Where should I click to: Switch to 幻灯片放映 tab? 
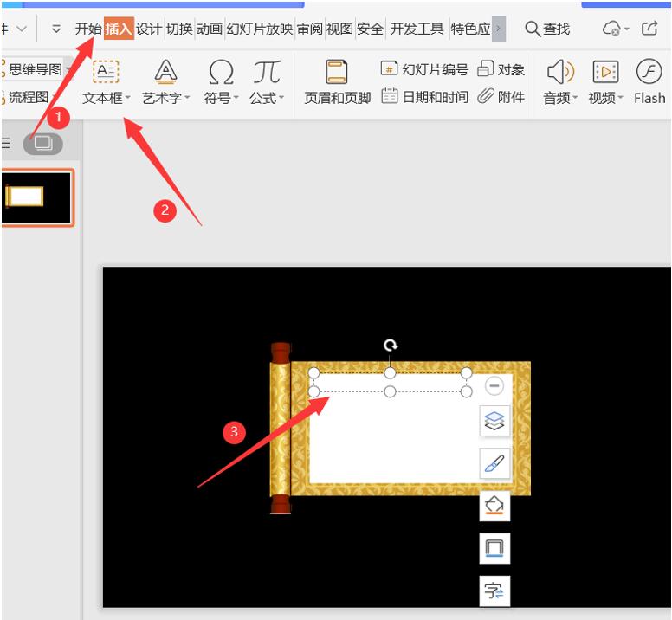point(260,29)
